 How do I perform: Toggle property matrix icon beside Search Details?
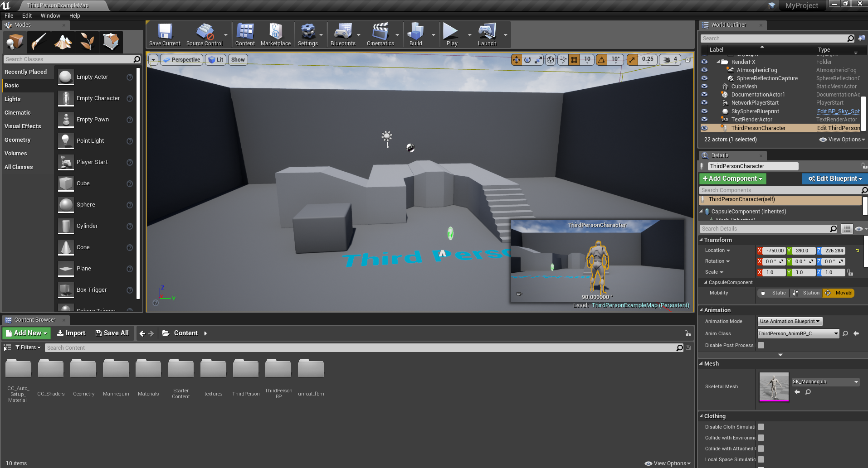[x=847, y=229]
